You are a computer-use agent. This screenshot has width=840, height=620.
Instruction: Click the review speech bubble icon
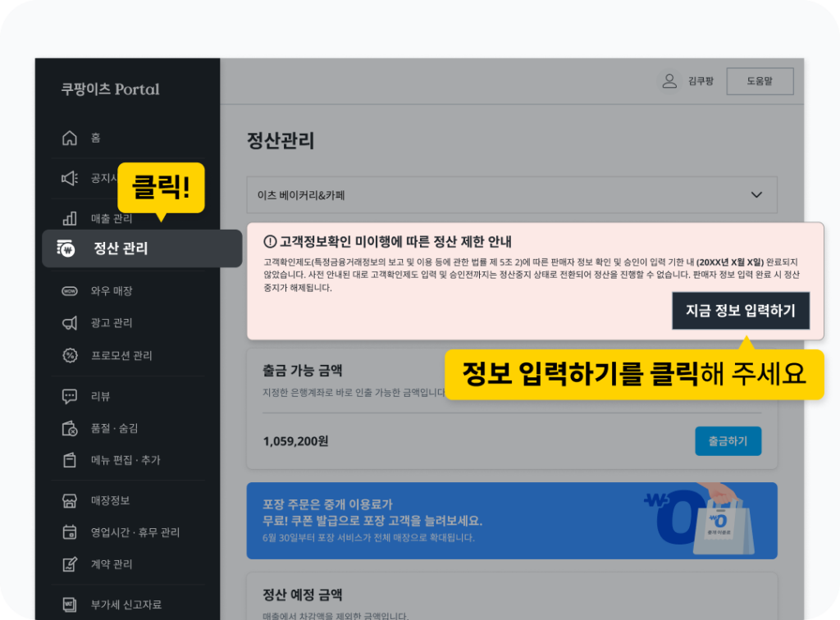[70, 396]
